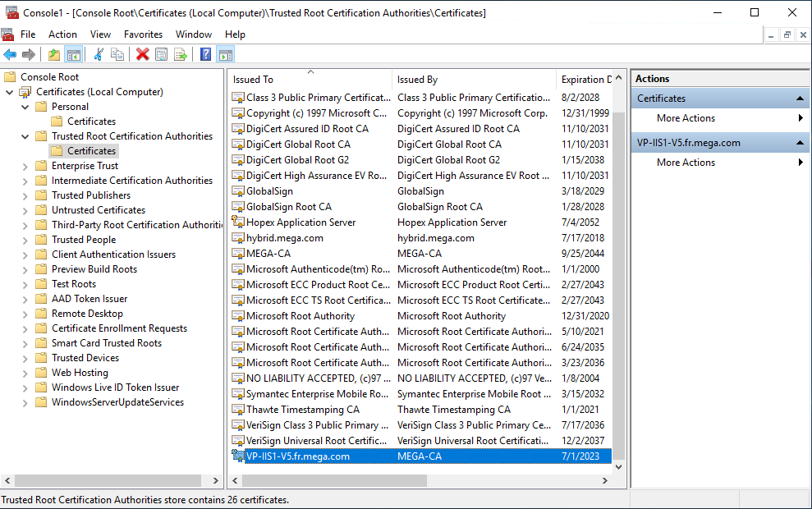Click the Export List toolbar icon

tap(180, 54)
